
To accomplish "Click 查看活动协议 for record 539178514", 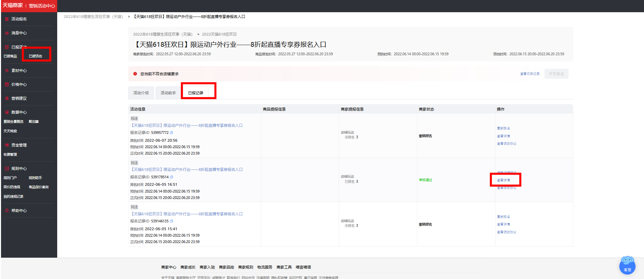I will (x=507, y=188).
